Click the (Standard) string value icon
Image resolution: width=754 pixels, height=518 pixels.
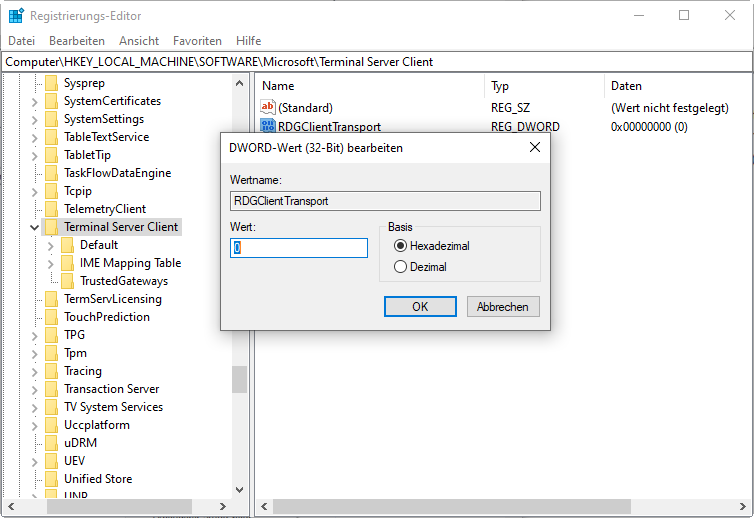(267, 107)
